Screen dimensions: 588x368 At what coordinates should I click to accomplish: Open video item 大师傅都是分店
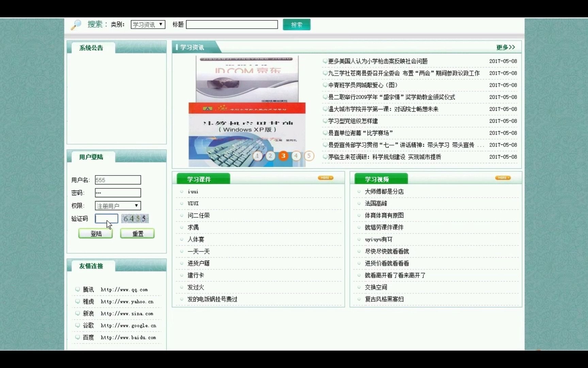click(384, 191)
